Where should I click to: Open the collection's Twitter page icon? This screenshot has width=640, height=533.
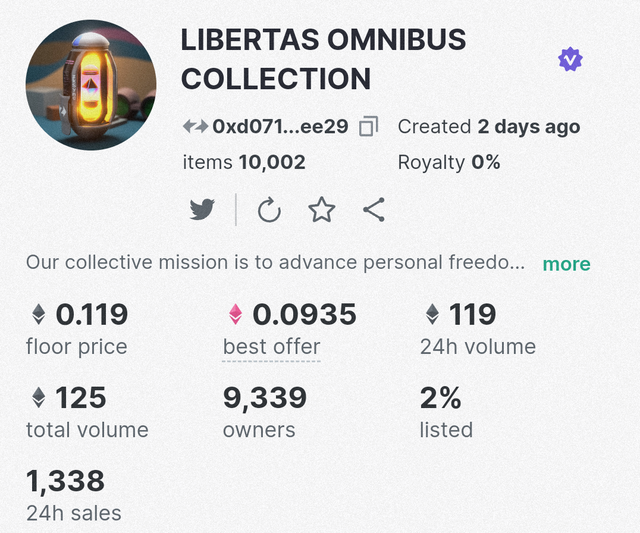(202, 209)
